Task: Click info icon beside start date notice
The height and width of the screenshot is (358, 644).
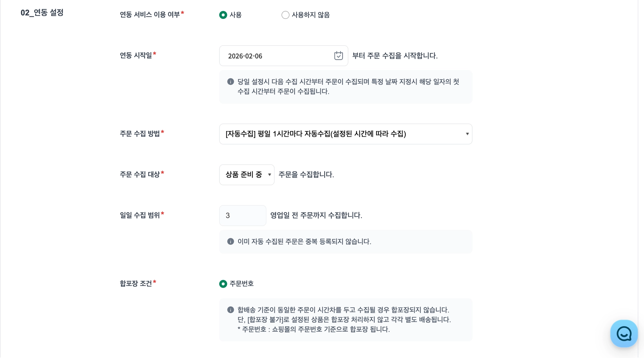Action: click(230, 82)
